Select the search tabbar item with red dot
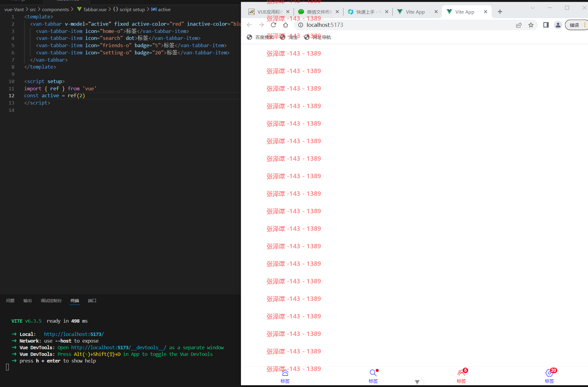The height and width of the screenshot is (387, 588). click(373, 376)
